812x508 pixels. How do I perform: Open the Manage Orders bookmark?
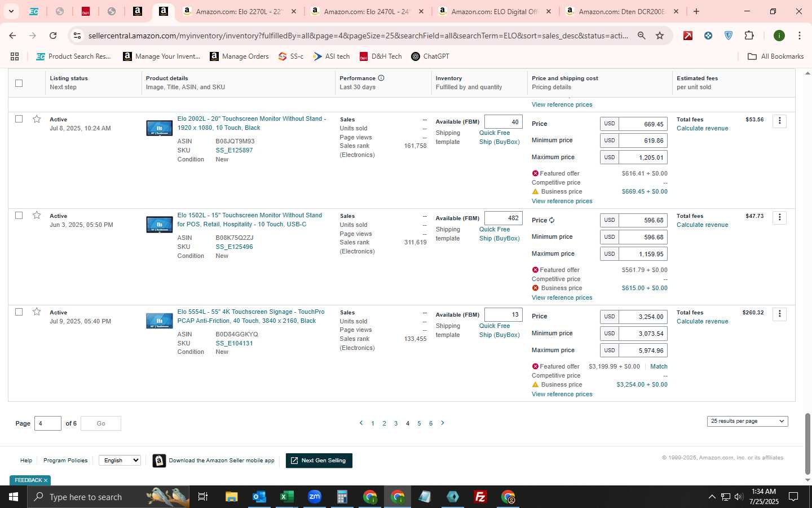[239, 56]
